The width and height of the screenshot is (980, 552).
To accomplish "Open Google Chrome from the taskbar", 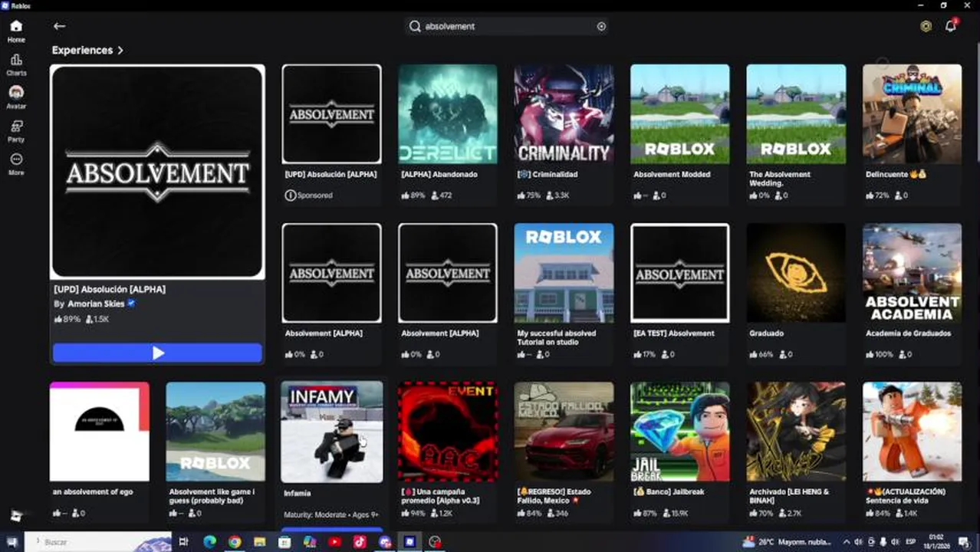I will click(235, 542).
